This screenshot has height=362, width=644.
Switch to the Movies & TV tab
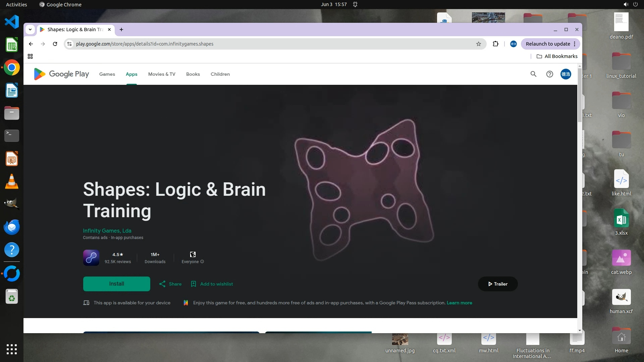(x=162, y=74)
